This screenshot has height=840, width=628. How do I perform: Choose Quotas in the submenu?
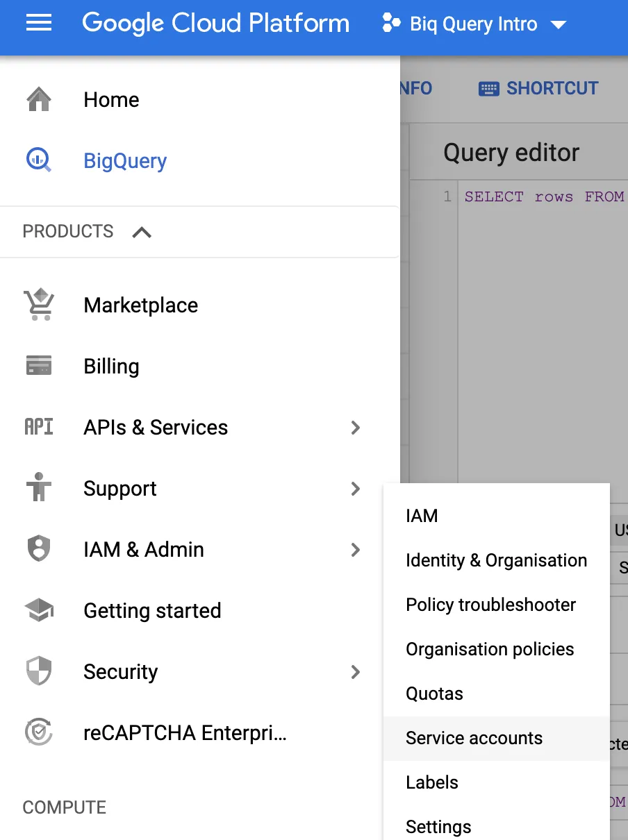pyautogui.click(x=496, y=694)
